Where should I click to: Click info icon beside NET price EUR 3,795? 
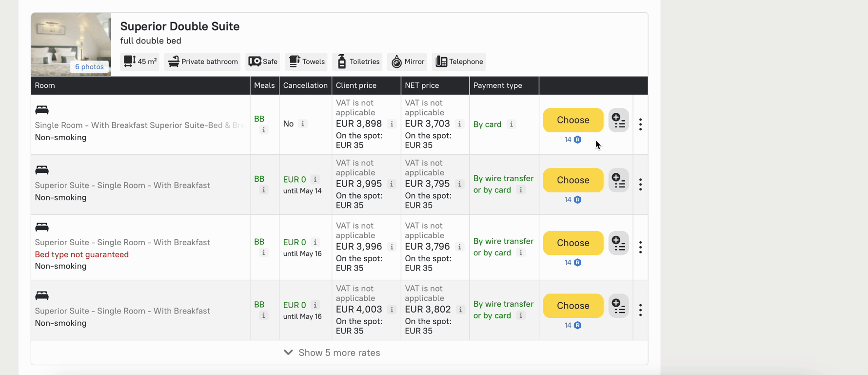pos(459,184)
